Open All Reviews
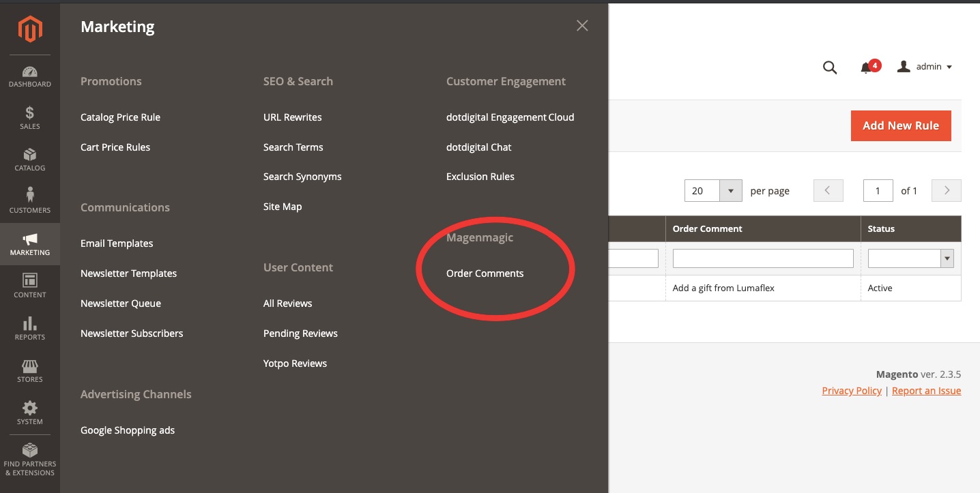This screenshot has height=493, width=980. click(287, 303)
